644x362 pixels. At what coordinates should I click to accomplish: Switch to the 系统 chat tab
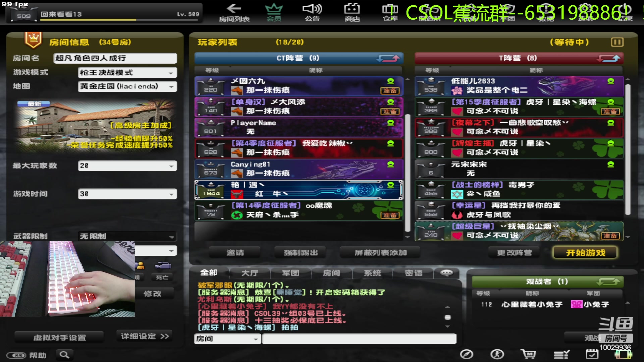coord(372,273)
